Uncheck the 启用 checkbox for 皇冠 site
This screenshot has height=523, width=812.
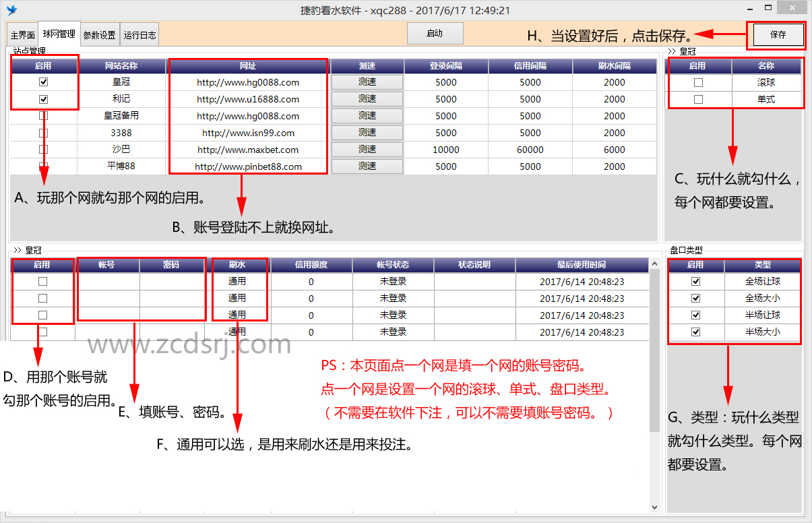(x=44, y=82)
